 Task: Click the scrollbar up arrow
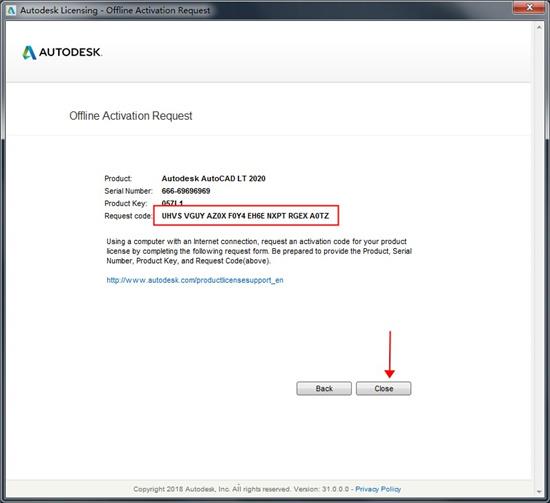pos(539,27)
